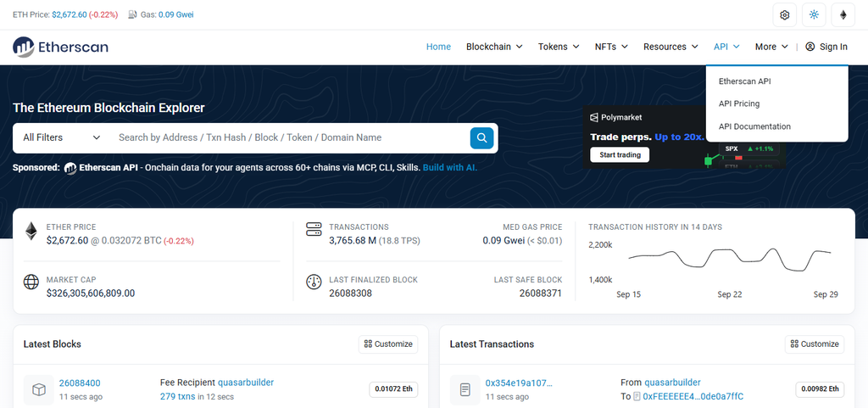Click the search input field
Screen dimensions: 868x408
point(290,137)
